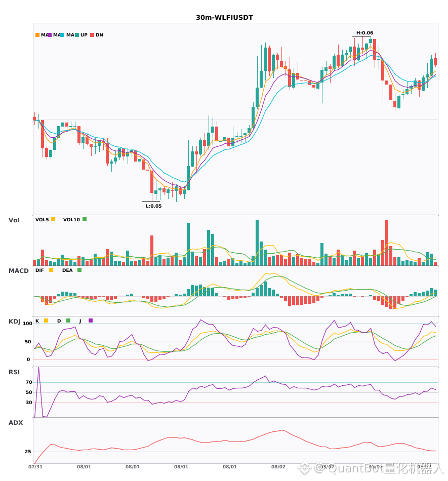Click the KDJ axis value 100
Screen dimensions: 448x481
point(27,324)
